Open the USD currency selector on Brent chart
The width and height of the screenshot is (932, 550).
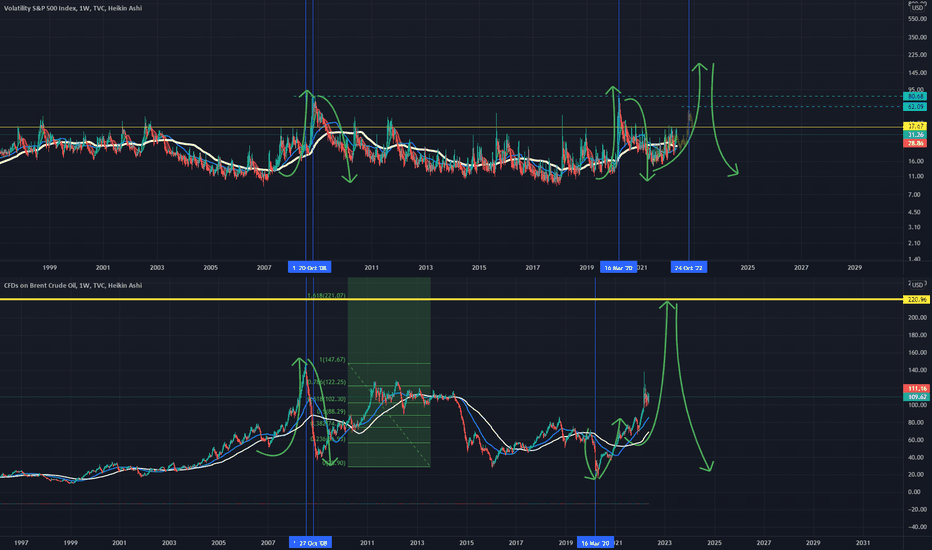917,285
